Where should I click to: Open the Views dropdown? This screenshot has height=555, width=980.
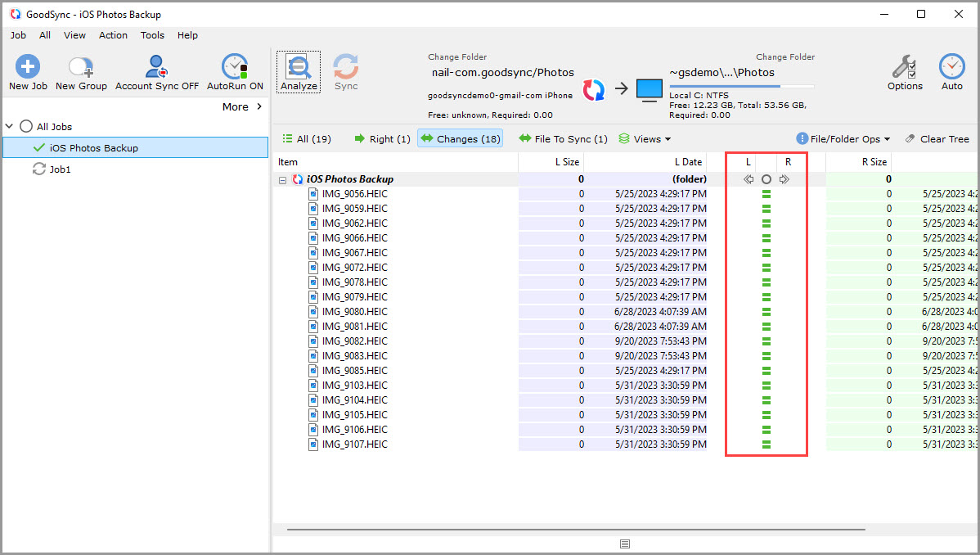[x=645, y=138]
